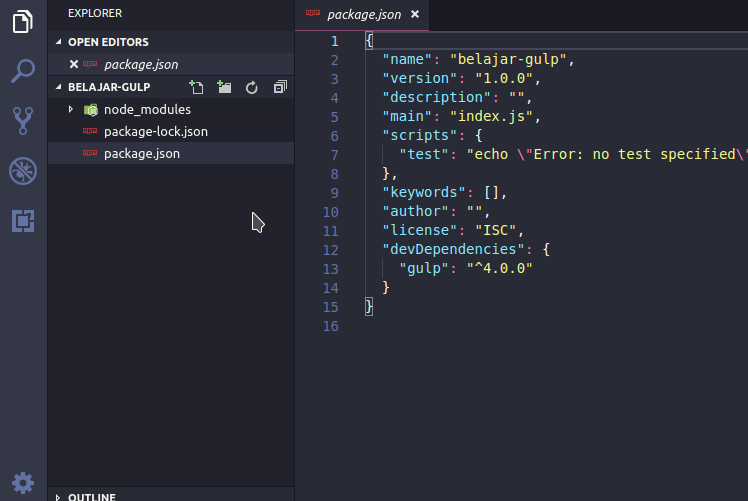Image resolution: width=748 pixels, height=501 pixels.
Task: Close the package.json editor tab
Action: [x=415, y=14]
